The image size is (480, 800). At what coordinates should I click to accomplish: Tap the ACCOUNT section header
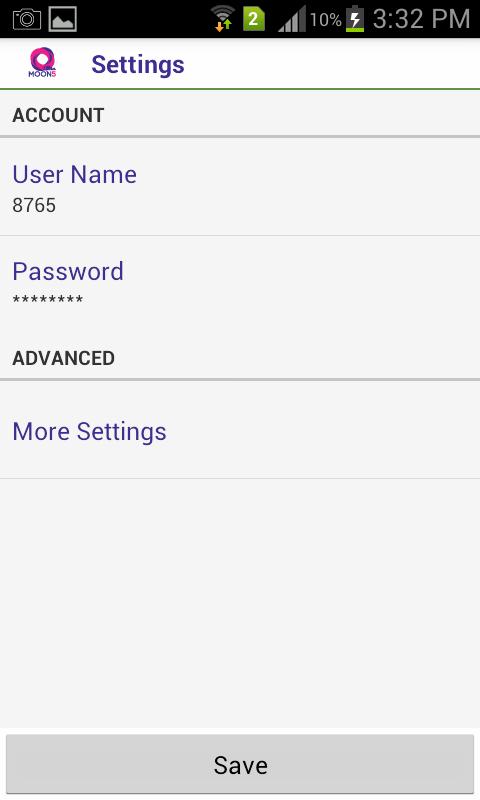point(58,115)
